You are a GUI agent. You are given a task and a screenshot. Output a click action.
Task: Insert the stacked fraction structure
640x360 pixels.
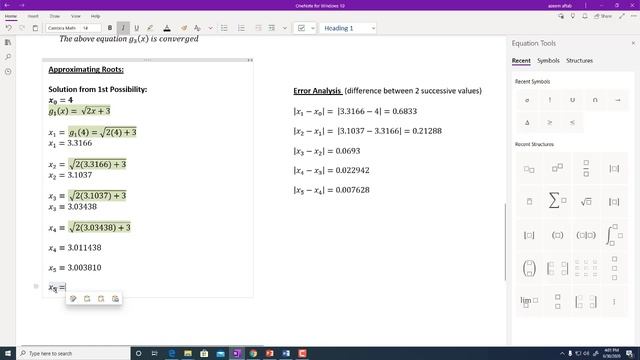pos(586,168)
